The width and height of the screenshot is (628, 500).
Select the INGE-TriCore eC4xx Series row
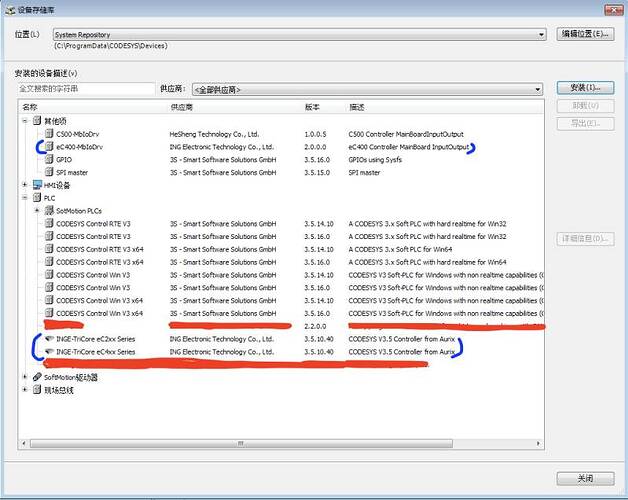coord(280,352)
